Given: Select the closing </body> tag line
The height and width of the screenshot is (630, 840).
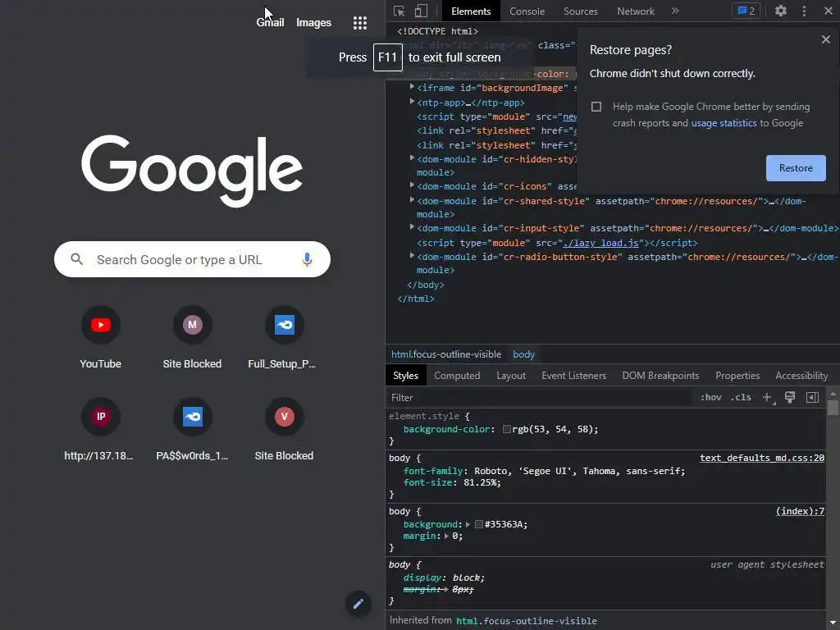Looking at the screenshot, I should [426, 285].
